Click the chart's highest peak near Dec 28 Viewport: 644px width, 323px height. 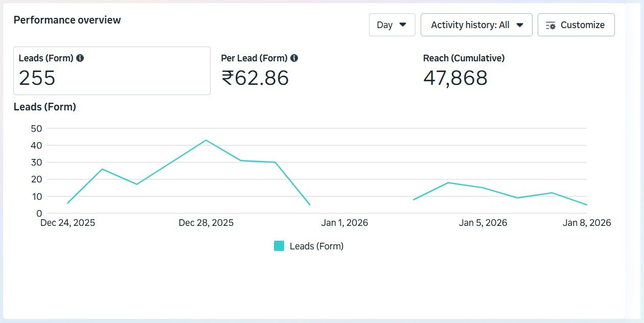206,140
